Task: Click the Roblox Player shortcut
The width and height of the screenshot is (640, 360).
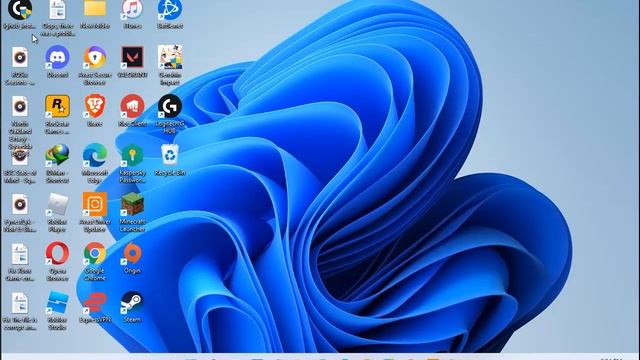Action: pyautogui.click(x=57, y=212)
